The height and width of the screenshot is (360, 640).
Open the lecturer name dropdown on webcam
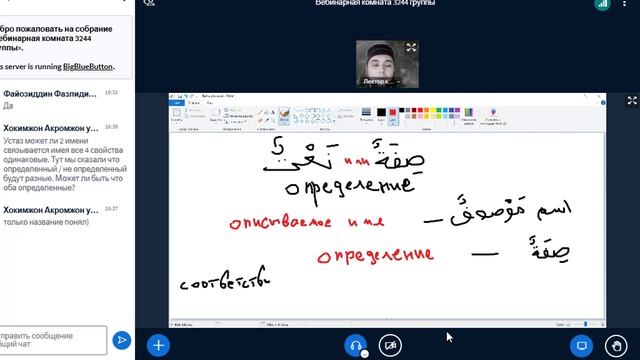coord(381,82)
